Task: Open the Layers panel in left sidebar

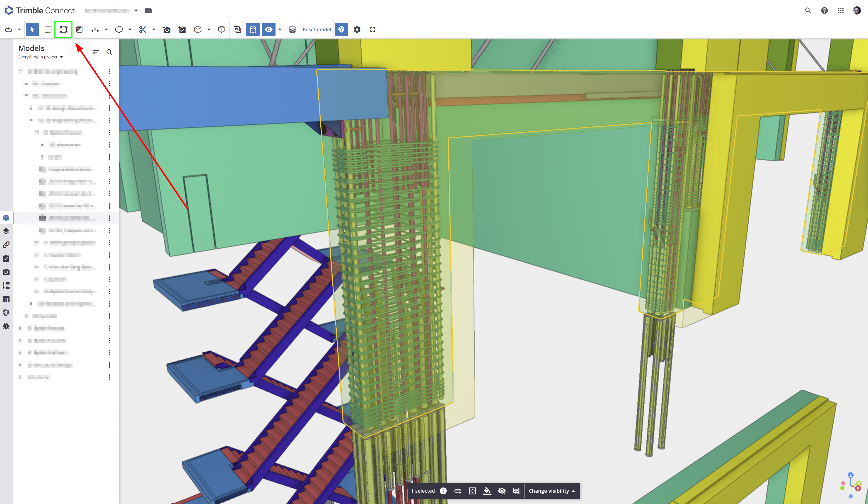Action: click(6, 231)
